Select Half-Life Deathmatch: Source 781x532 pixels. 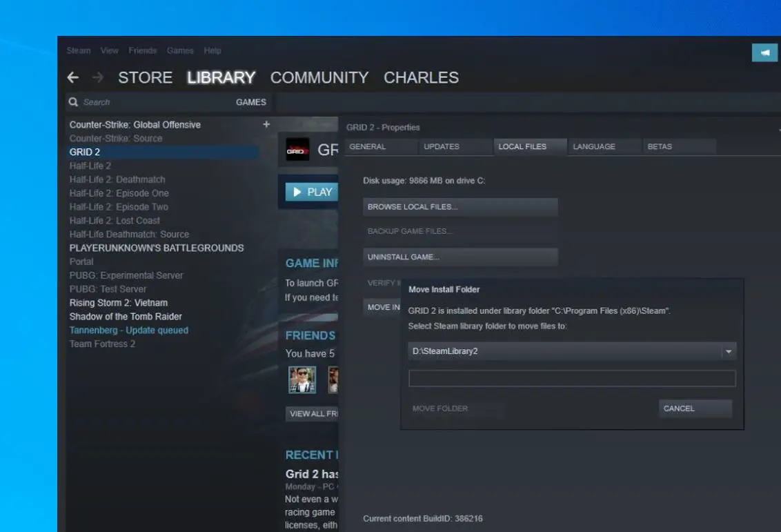[x=129, y=234]
